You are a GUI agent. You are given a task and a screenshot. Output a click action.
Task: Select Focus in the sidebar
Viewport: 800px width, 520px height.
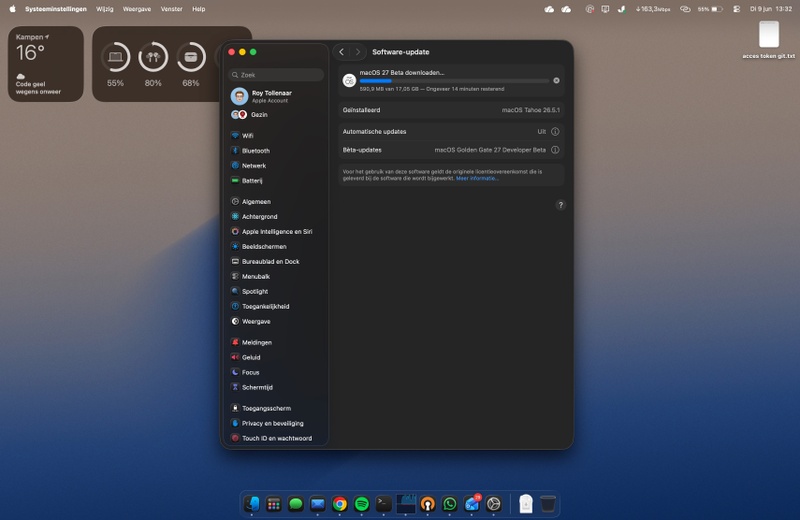point(276,372)
